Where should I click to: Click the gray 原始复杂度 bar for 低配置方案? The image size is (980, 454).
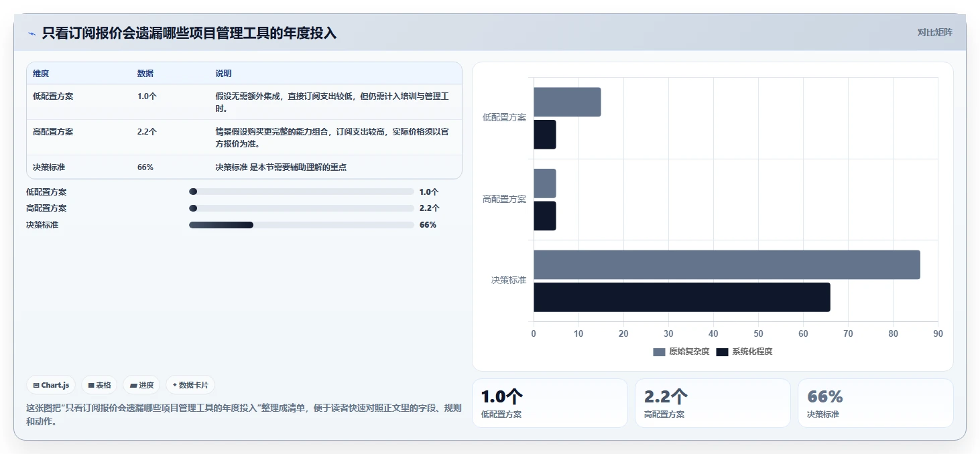pyautogui.click(x=567, y=102)
